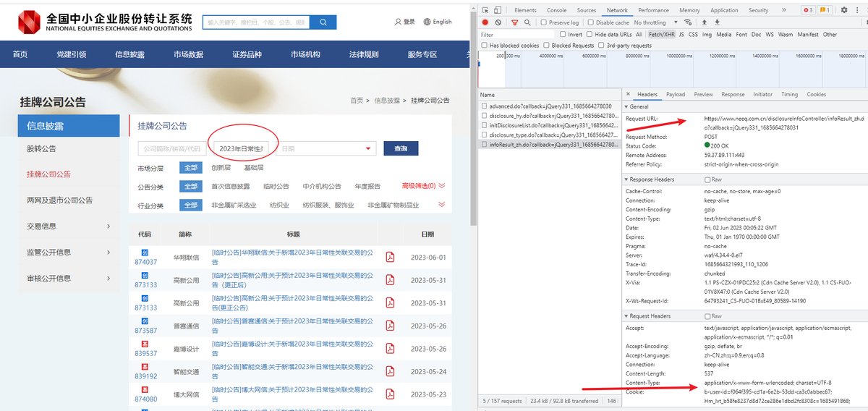Open PDF icon for 华翔联信 announcement
This screenshot has height=411, width=868.
coord(390,257)
